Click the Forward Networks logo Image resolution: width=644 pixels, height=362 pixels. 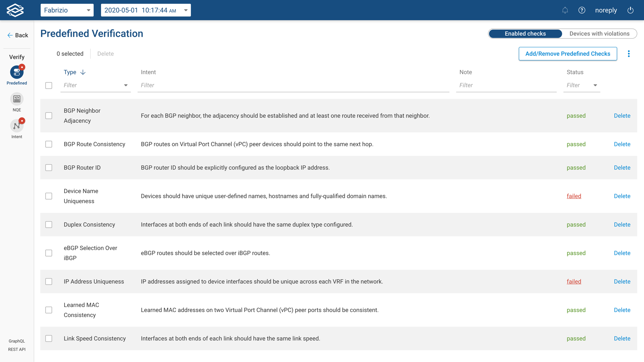tap(15, 10)
